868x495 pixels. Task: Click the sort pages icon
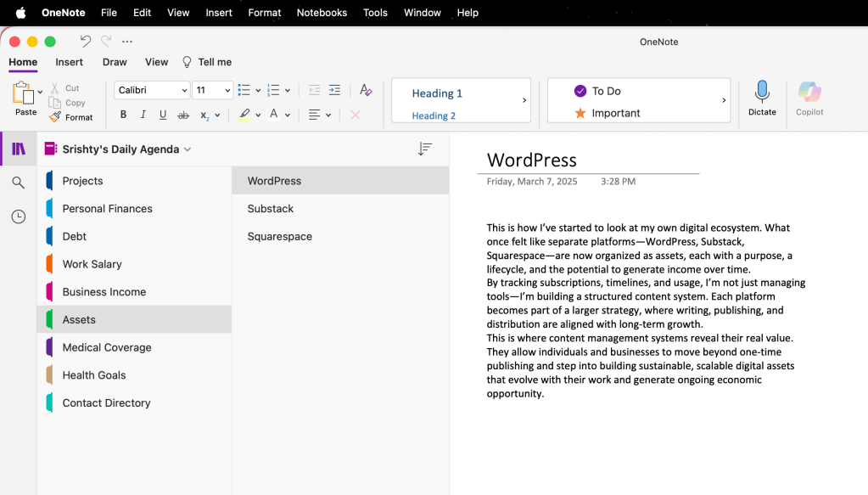(425, 149)
